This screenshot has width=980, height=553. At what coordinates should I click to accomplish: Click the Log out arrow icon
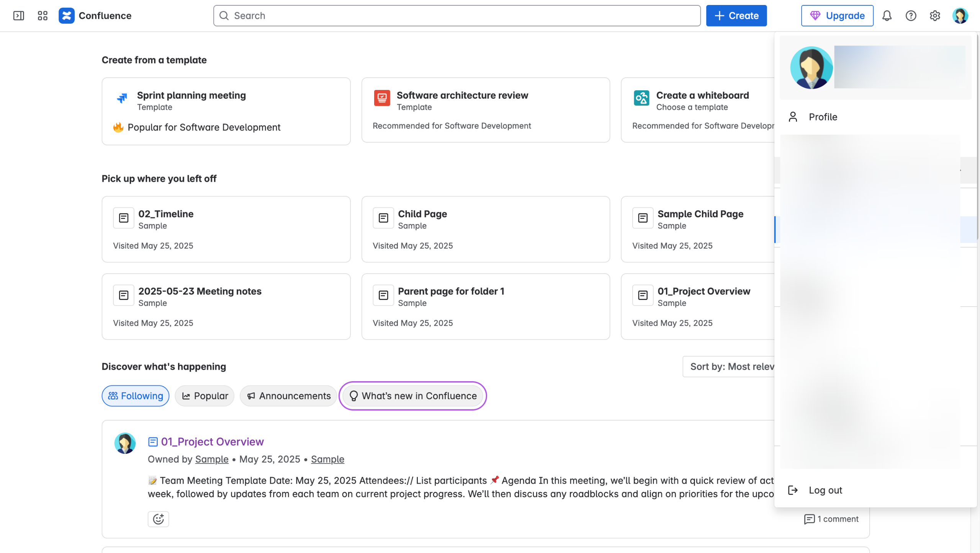click(793, 490)
